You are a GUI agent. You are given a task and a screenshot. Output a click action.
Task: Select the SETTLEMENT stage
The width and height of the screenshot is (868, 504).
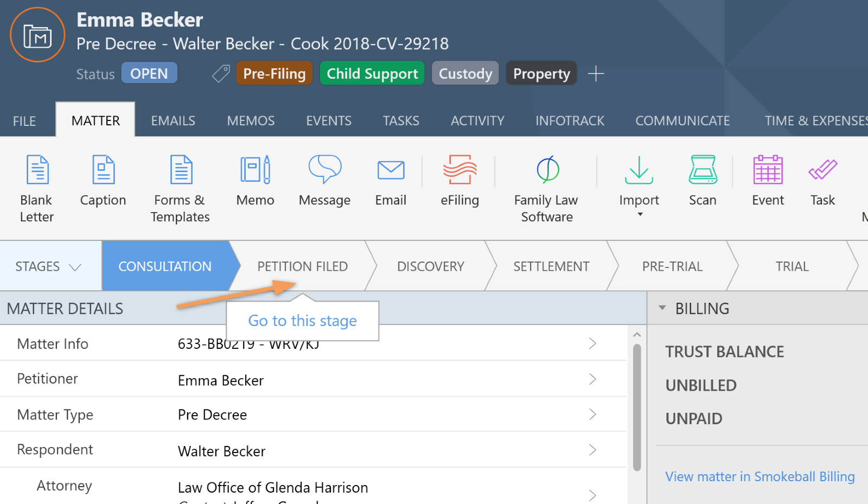(x=551, y=266)
